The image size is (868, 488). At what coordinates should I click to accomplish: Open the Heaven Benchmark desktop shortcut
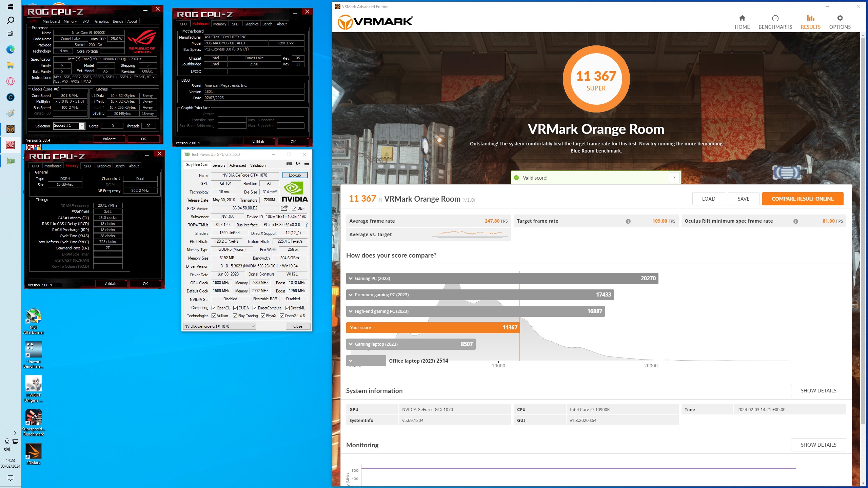tap(33, 354)
